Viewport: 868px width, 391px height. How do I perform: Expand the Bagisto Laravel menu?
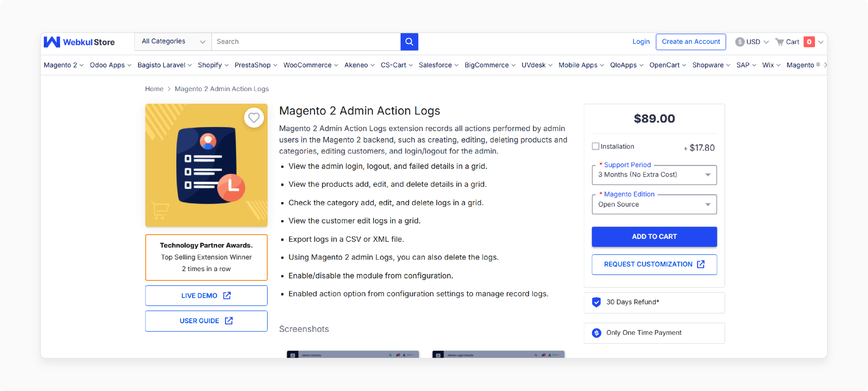(164, 65)
